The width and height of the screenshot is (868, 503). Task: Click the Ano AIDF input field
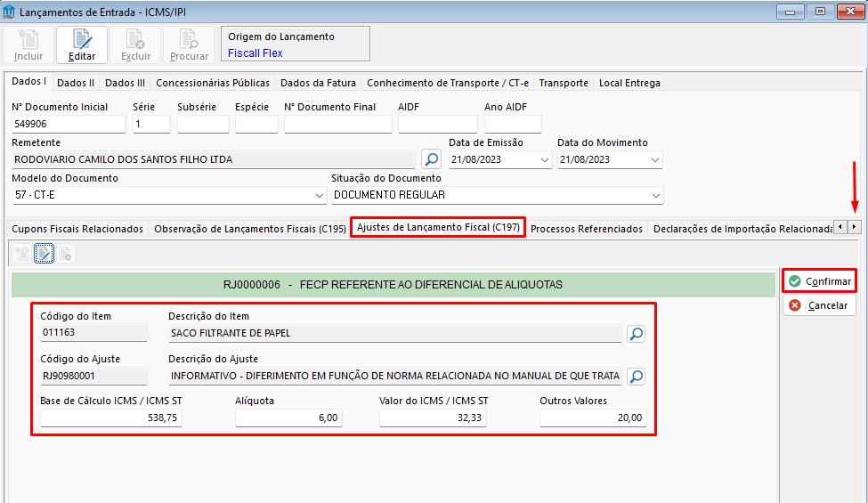pos(513,124)
